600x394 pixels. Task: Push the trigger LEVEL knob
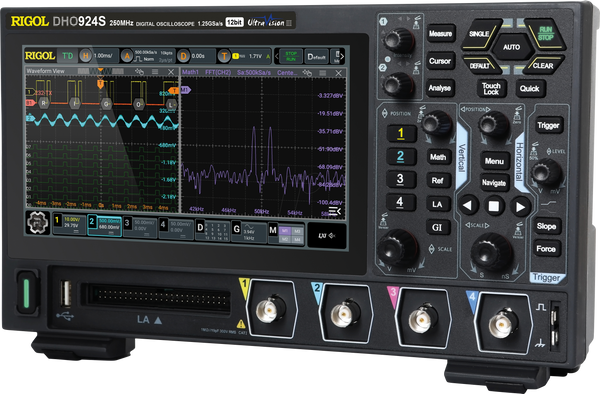click(546, 173)
